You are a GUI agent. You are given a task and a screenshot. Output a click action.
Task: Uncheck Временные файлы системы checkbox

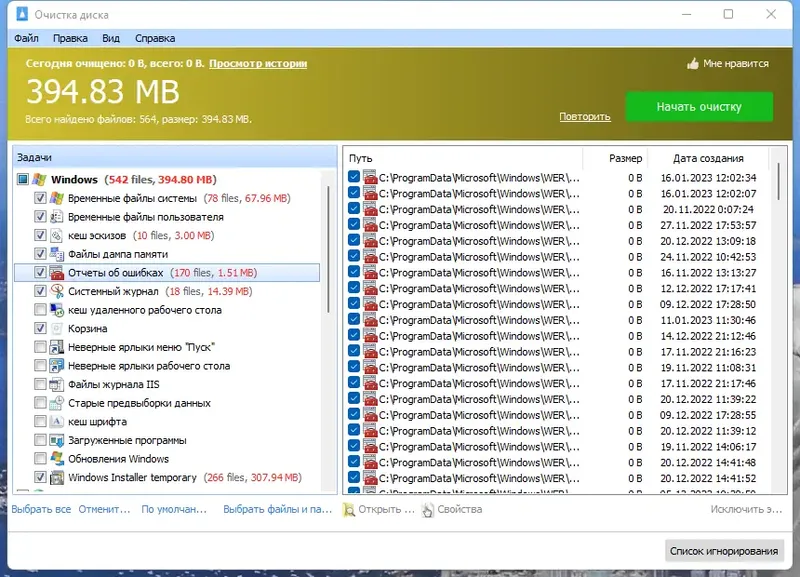[40, 198]
